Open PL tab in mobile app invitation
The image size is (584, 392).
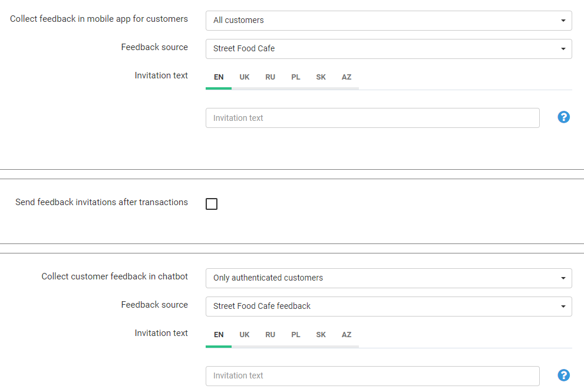coord(296,77)
